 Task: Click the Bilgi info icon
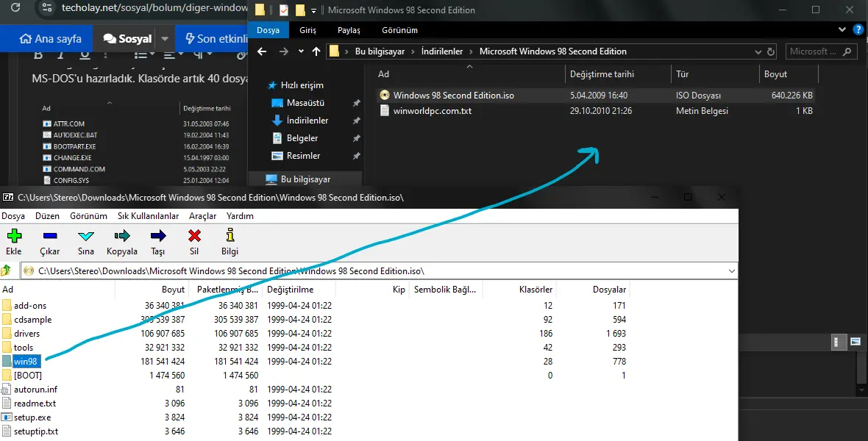pyautogui.click(x=230, y=235)
